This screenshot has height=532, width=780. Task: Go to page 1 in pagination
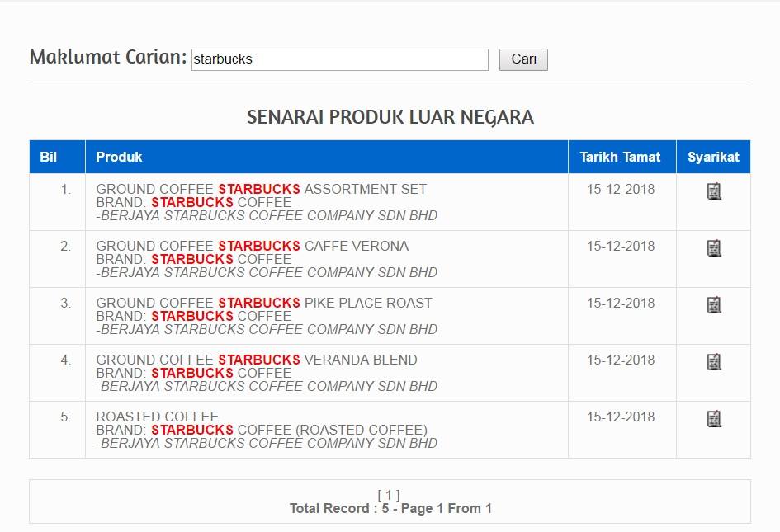[389, 495]
